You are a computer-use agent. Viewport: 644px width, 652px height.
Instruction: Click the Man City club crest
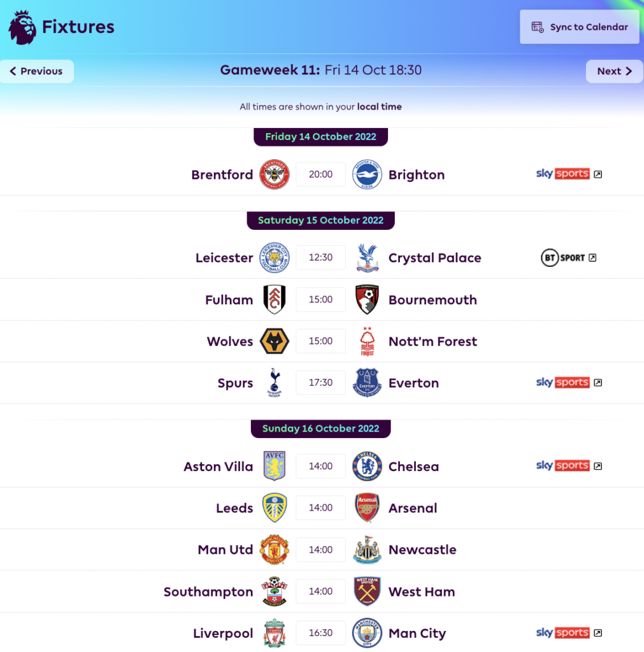(367, 634)
